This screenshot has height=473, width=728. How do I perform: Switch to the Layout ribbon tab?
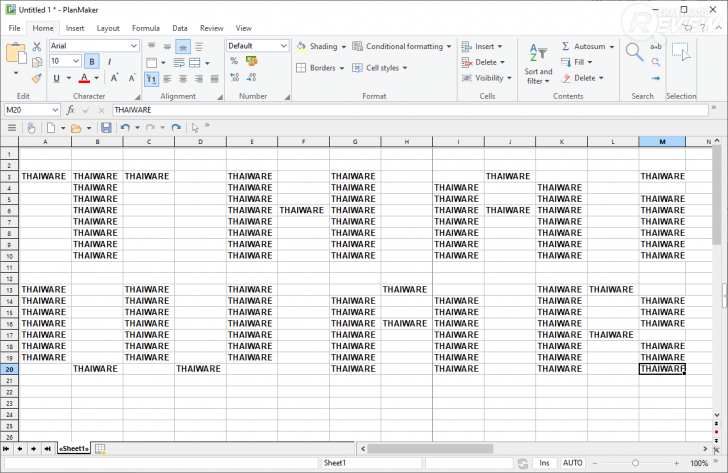click(108, 28)
